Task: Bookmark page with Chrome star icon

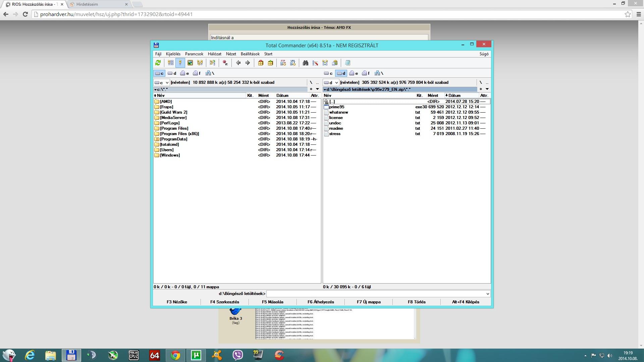Action: click(628, 14)
